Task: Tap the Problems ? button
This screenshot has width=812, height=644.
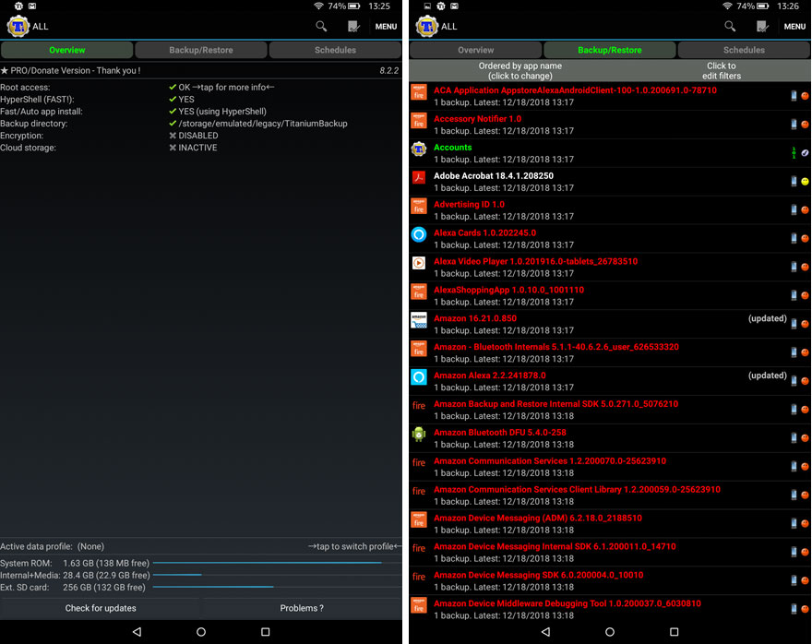Action: coord(302,608)
